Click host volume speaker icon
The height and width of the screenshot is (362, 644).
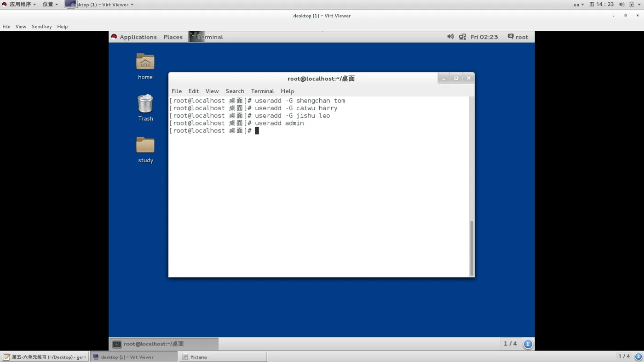[x=621, y=4]
